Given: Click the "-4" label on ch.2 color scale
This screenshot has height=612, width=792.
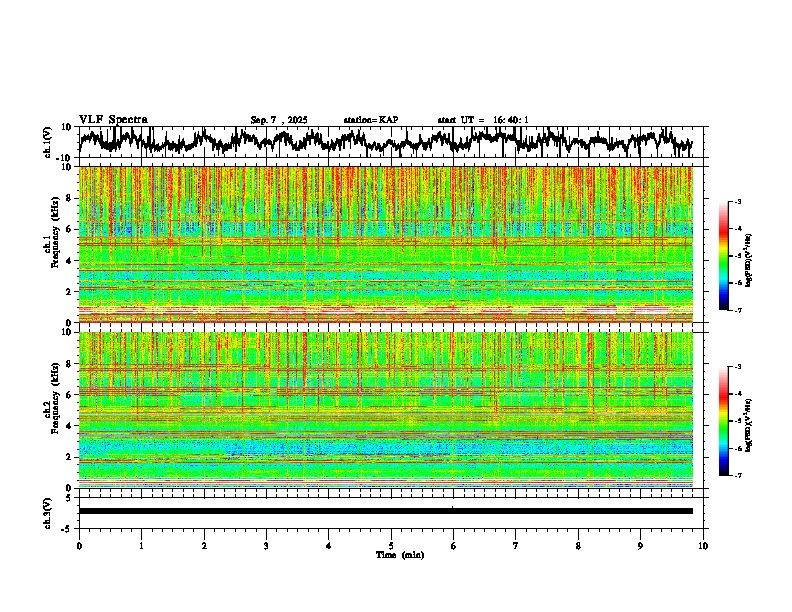Looking at the screenshot, I should [738, 394].
